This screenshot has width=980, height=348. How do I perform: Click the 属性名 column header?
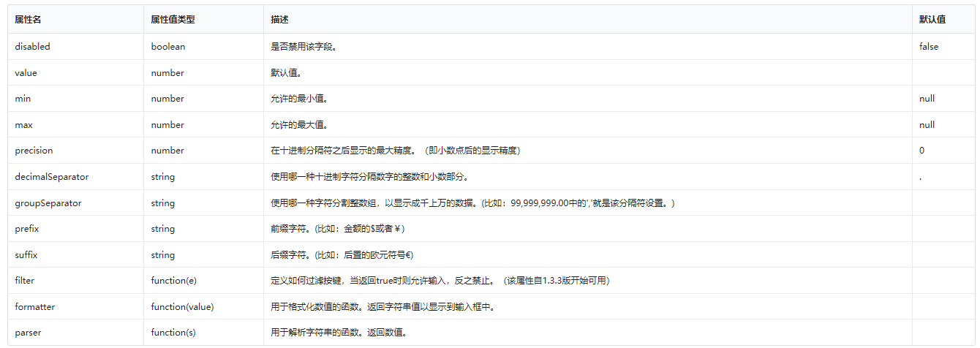click(29, 20)
